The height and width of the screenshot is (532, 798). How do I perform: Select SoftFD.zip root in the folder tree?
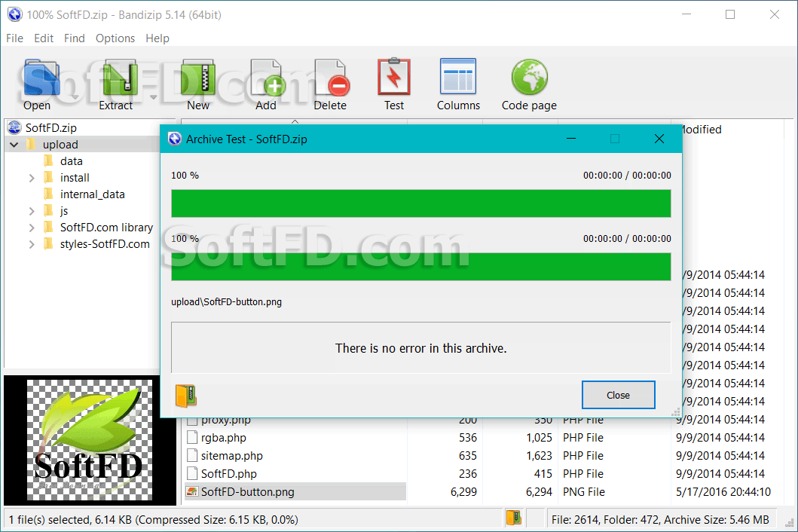click(51, 127)
